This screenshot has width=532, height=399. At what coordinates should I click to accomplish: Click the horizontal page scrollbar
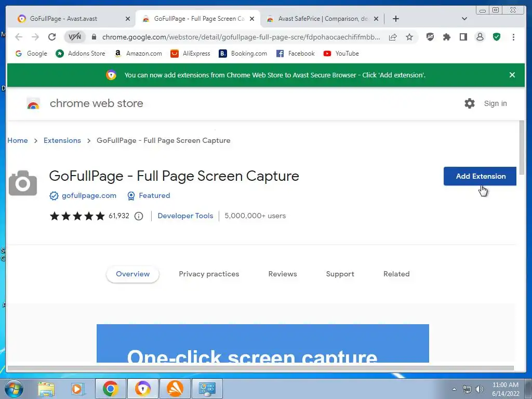pyautogui.click(x=260, y=368)
